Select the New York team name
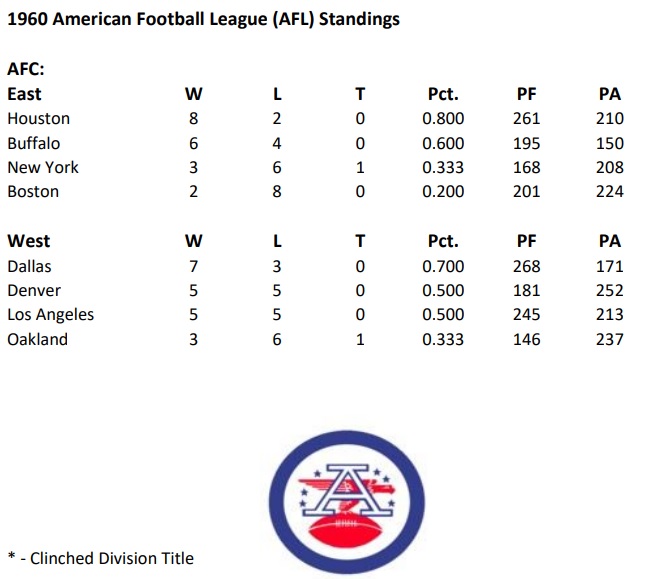This screenshot has height=579, width=650. pyautogui.click(x=42, y=167)
